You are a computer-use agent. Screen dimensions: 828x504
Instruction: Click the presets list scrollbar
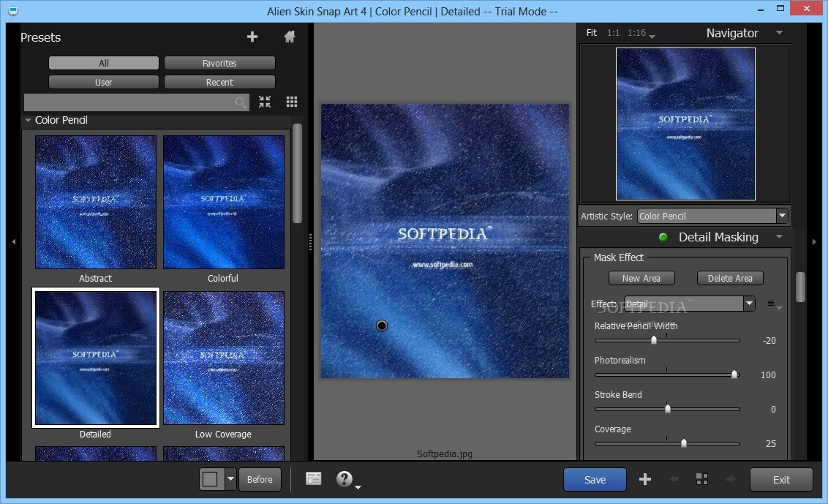pyautogui.click(x=297, y=173)
